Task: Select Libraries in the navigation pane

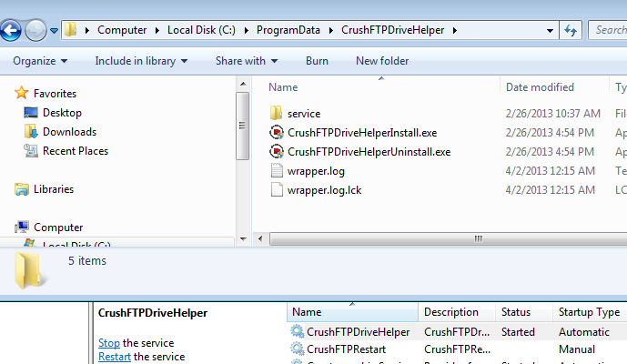Action: click(54, 189)
